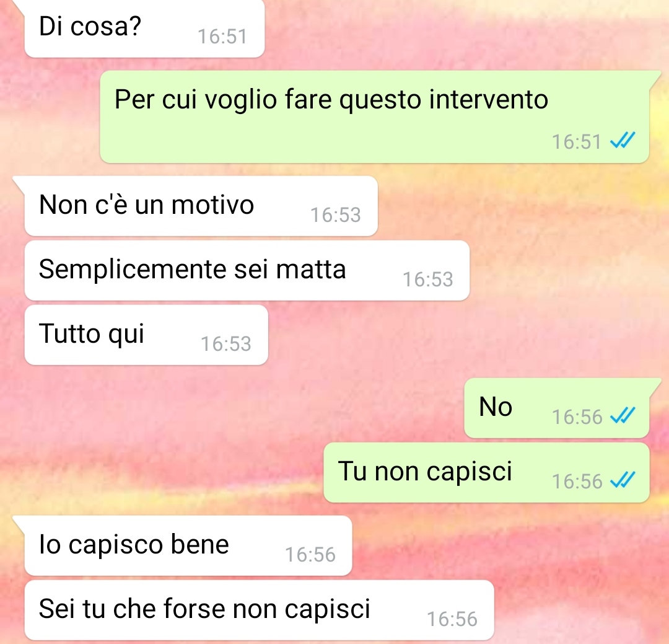
Task: Tap the 'Tutto qui' message bubble
Action: tap(146, 335)
